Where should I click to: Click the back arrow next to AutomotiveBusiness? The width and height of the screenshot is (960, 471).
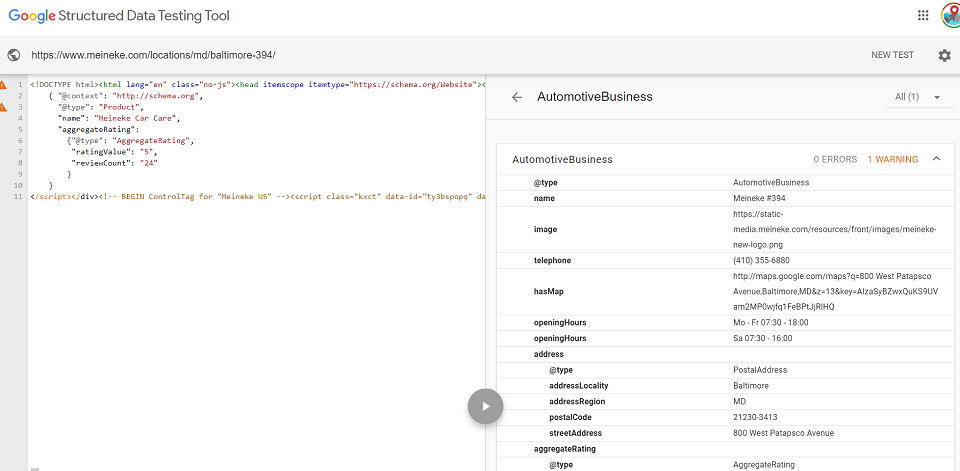[x=517, y=97]
